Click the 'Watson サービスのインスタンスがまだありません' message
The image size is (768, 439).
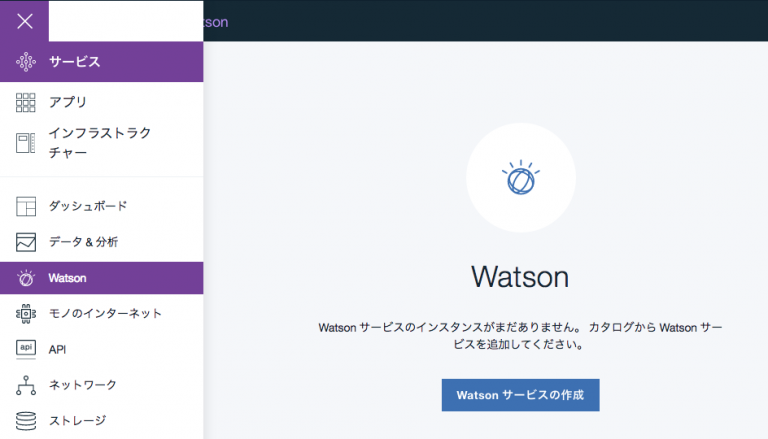pos(520,336)
